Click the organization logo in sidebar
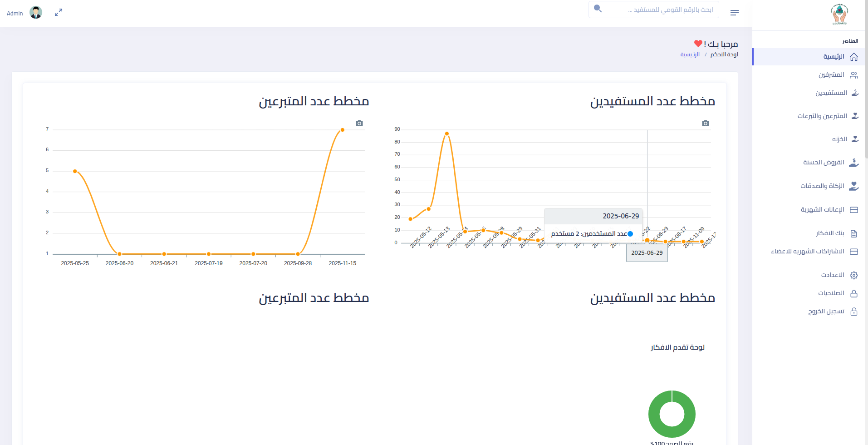 (839, 15)
